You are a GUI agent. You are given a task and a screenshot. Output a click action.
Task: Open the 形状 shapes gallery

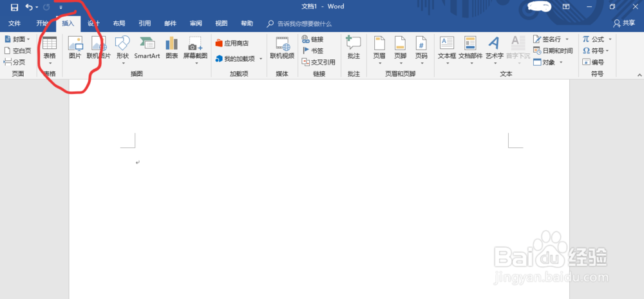[x=122, y=50]
